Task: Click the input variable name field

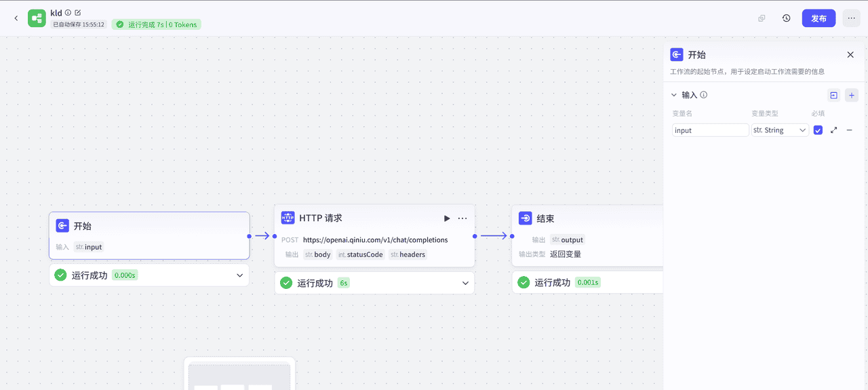Action: (x=710, y=130)
